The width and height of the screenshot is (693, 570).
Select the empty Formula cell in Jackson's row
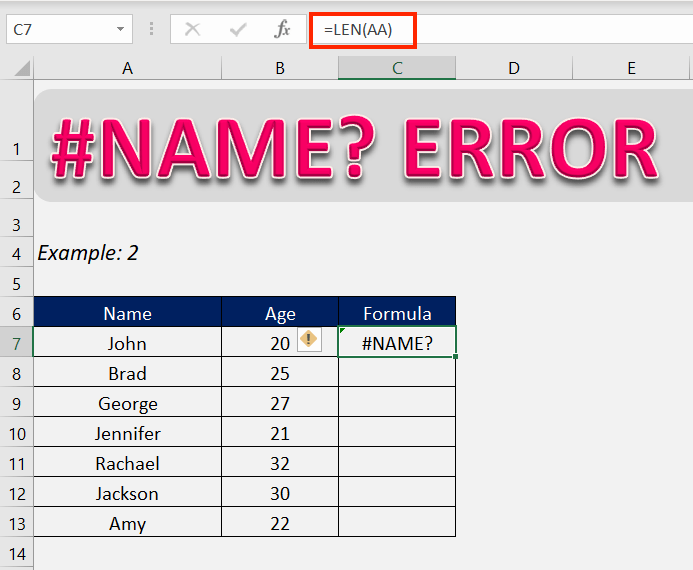pos(397,492)
